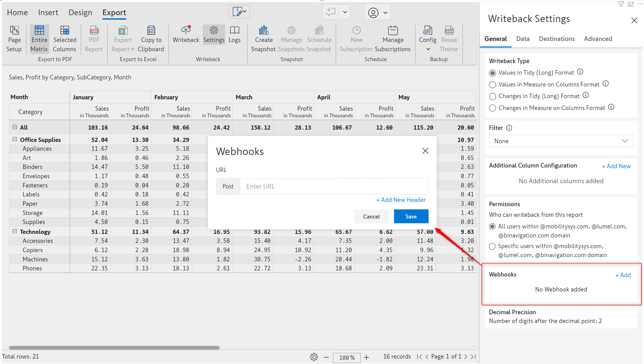
Task: Click the Selected Columns icon
Action: [64, 31]
